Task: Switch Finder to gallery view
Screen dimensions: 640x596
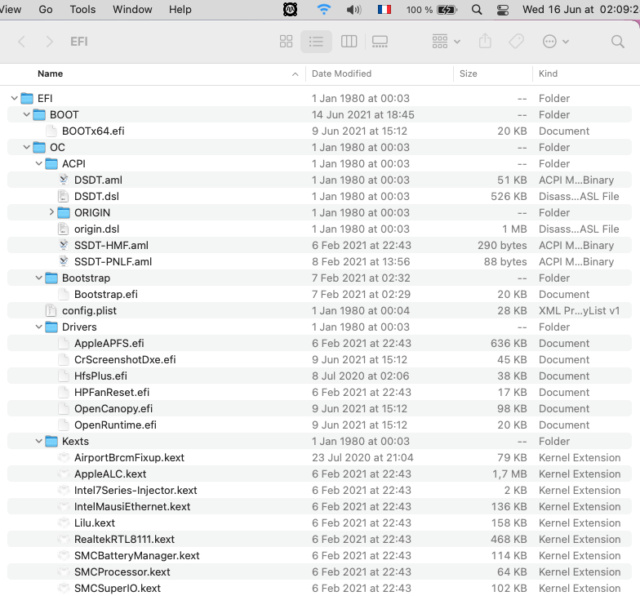Action: tap(380, 41)
